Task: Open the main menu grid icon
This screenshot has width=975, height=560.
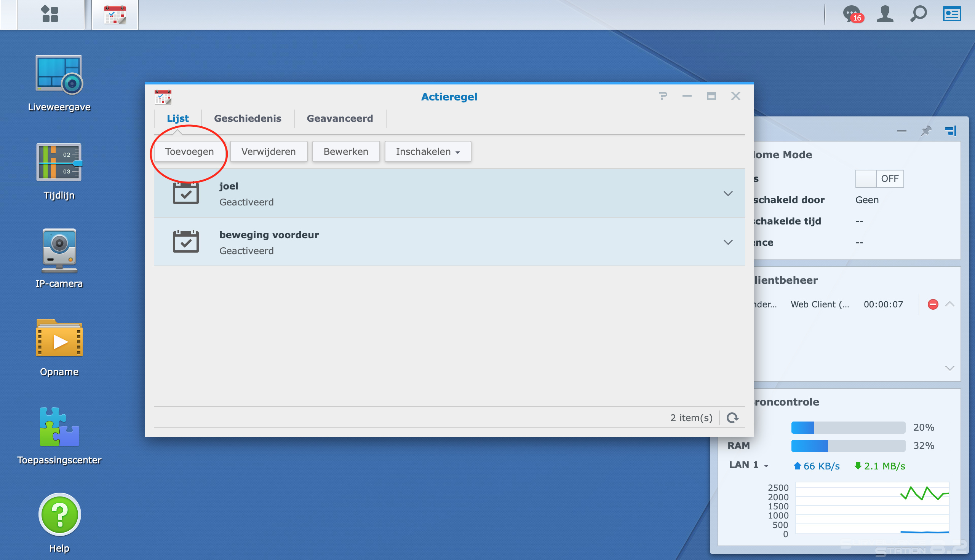Action: click(50, 14)
